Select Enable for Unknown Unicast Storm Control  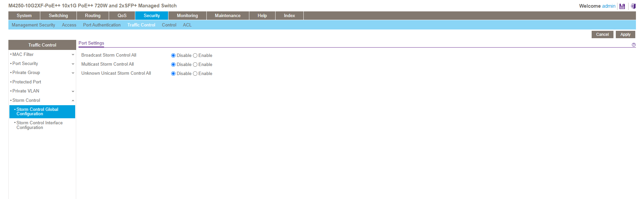195,74
